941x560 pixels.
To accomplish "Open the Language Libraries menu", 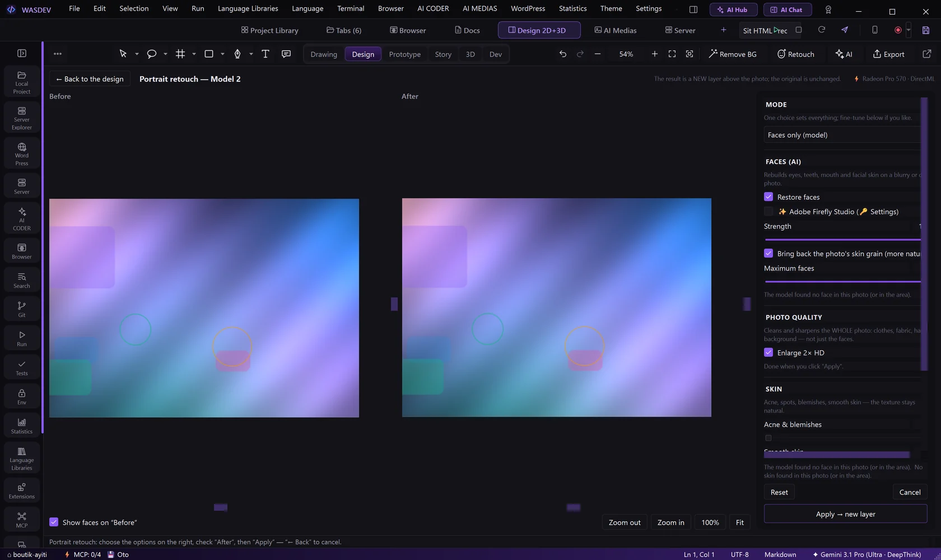I will click(248, 8).
